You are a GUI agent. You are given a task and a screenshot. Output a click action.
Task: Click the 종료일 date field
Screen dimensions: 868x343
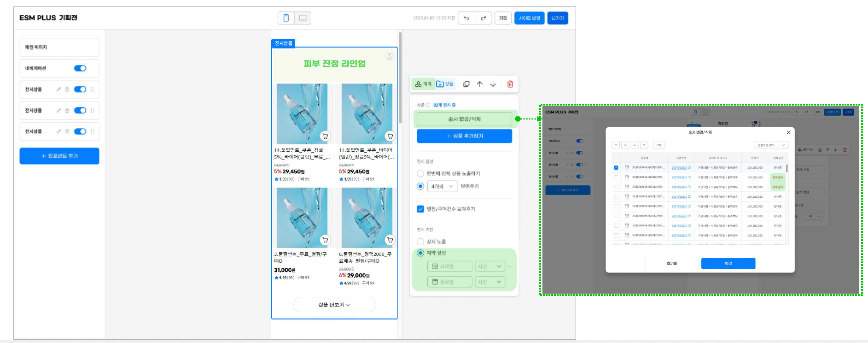[450, 282]
